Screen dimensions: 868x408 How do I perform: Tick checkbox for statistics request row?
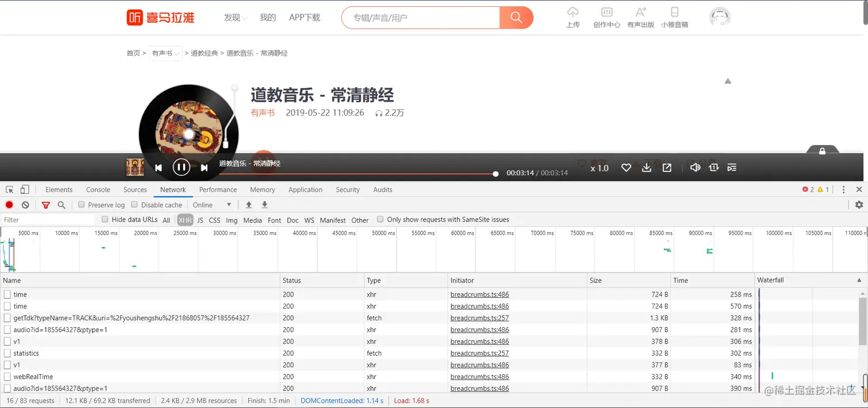pos(7,353)
